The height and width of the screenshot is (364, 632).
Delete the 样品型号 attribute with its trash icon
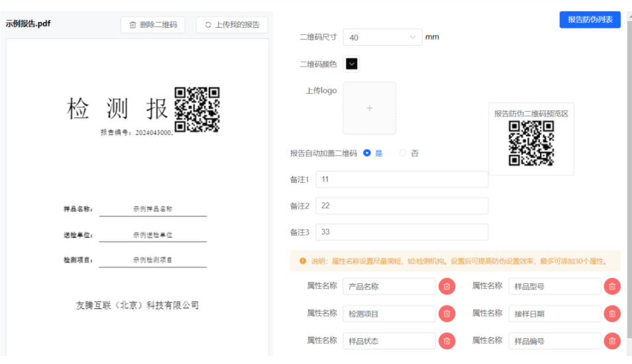coord(612,287)
